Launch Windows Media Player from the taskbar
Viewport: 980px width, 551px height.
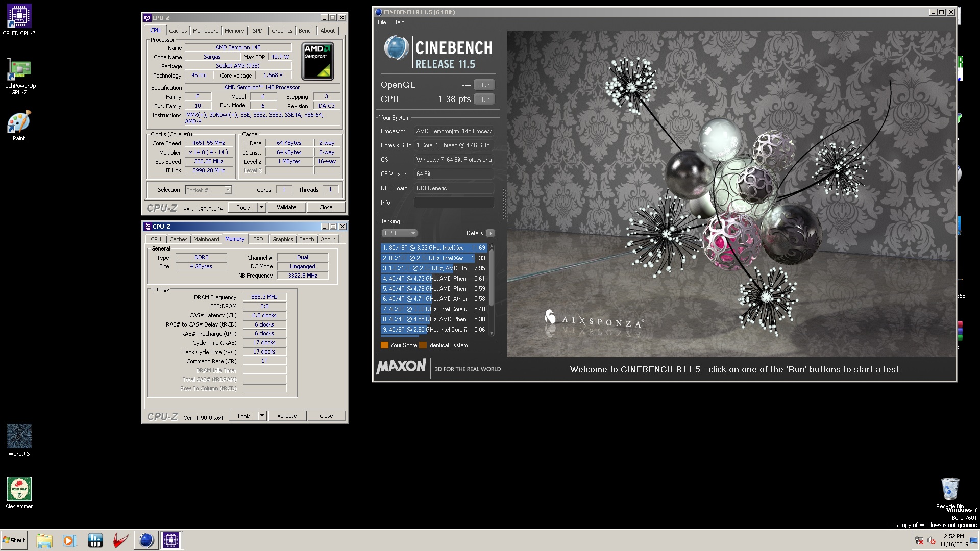pos(69,540)
